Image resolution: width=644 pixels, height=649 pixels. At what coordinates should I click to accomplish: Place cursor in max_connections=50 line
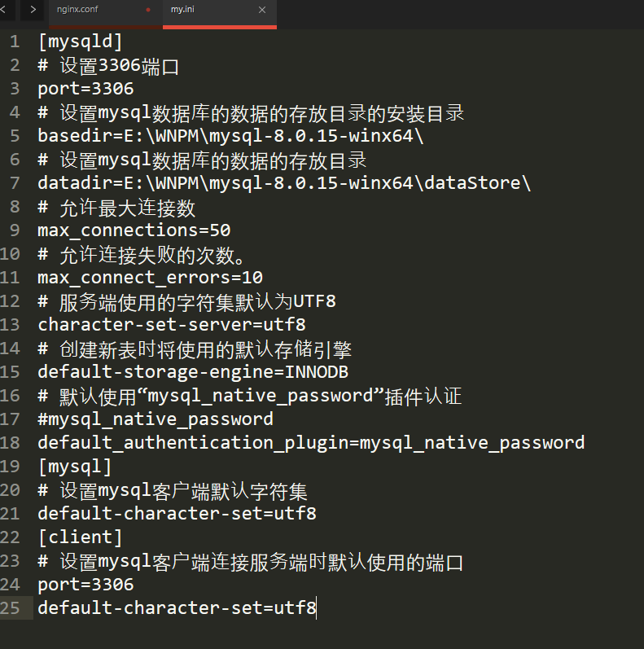(x=134, y=230)
